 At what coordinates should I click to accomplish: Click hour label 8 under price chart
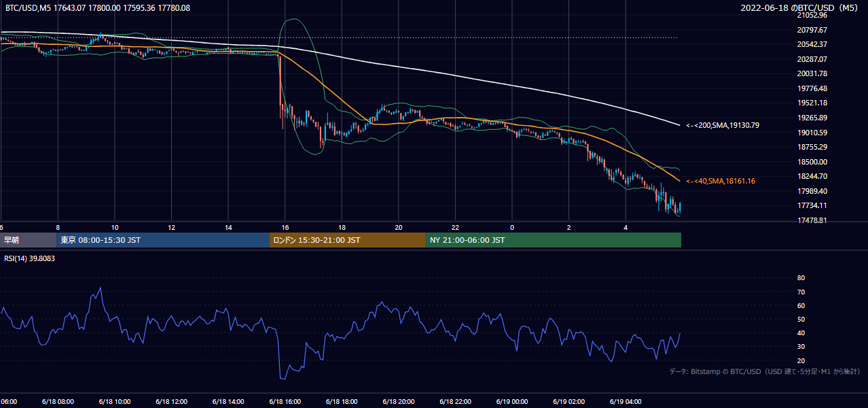(x=58, y=227)
